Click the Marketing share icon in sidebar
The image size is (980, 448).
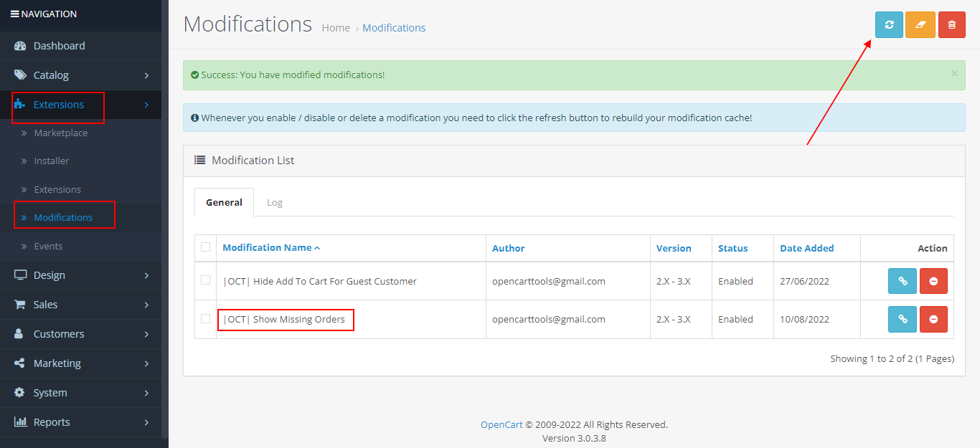click(x=19, y=363)
